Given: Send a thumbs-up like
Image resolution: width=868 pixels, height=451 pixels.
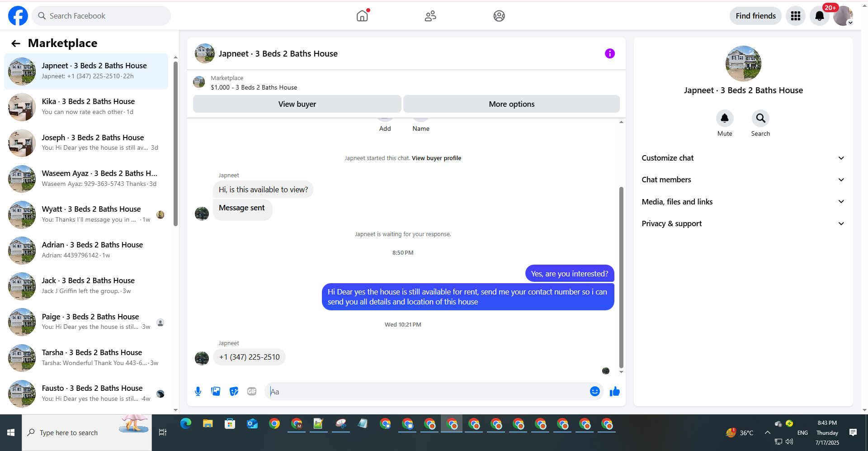Looking at the screenshot, I should (615, 391).
